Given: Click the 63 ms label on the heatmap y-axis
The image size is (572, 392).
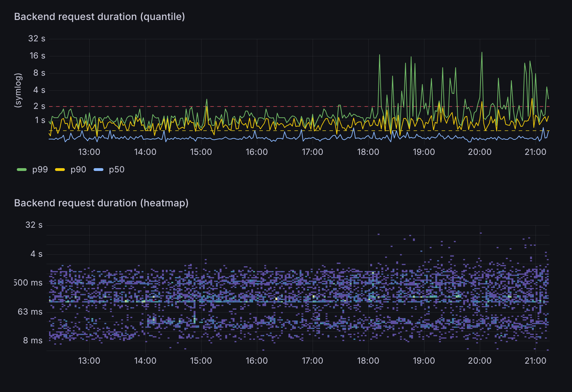Looking at the screenshot, I should (x=30, y=312).
